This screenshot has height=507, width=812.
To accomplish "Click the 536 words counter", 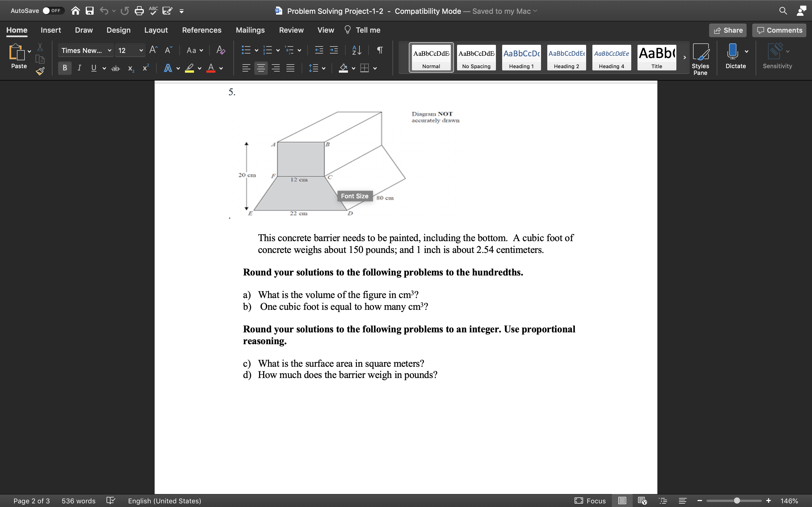I will (78, 501).
